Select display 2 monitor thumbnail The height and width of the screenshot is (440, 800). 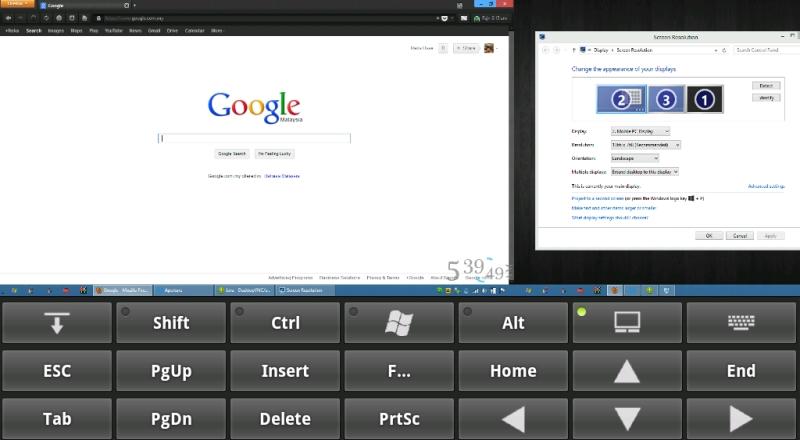621,99
